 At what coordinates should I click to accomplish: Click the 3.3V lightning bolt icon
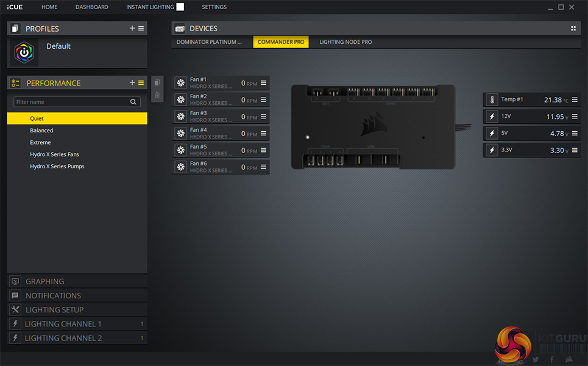point(492,150)
